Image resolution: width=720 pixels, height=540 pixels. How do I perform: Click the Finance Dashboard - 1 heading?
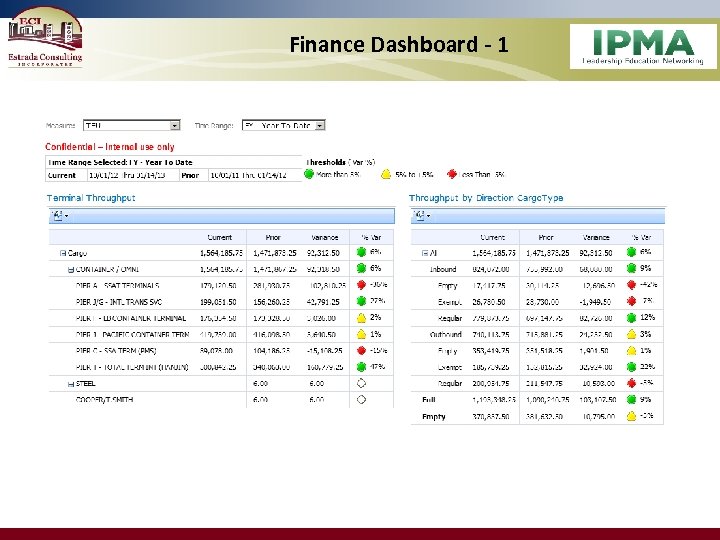pyautogui.click(x=399, y=45)
